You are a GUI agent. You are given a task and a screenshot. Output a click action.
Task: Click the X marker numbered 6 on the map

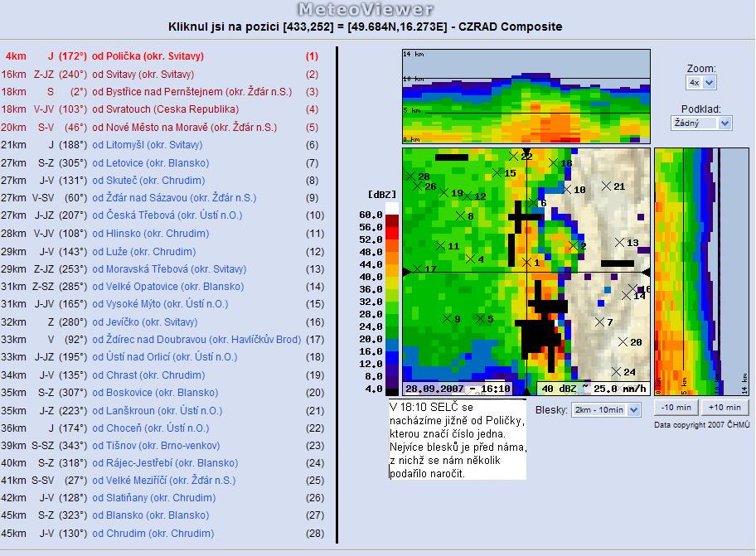[533, 202]
